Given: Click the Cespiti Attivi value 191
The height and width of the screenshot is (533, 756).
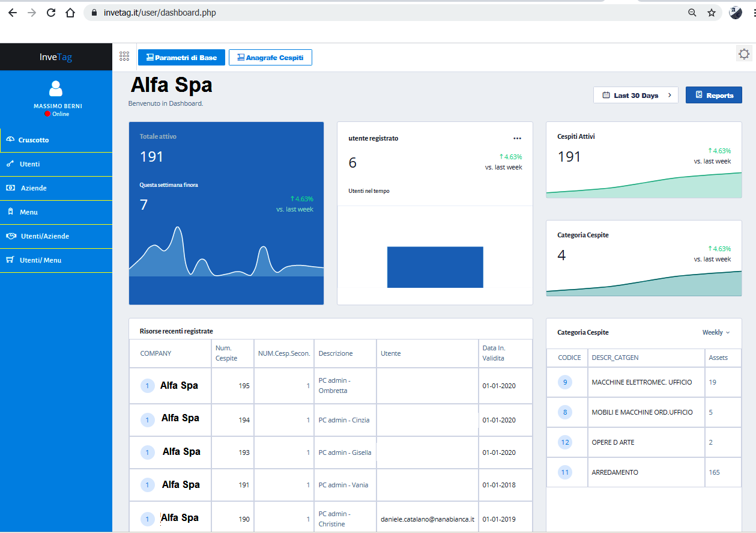Looking at the screenshot, I should tap(569, 157).
